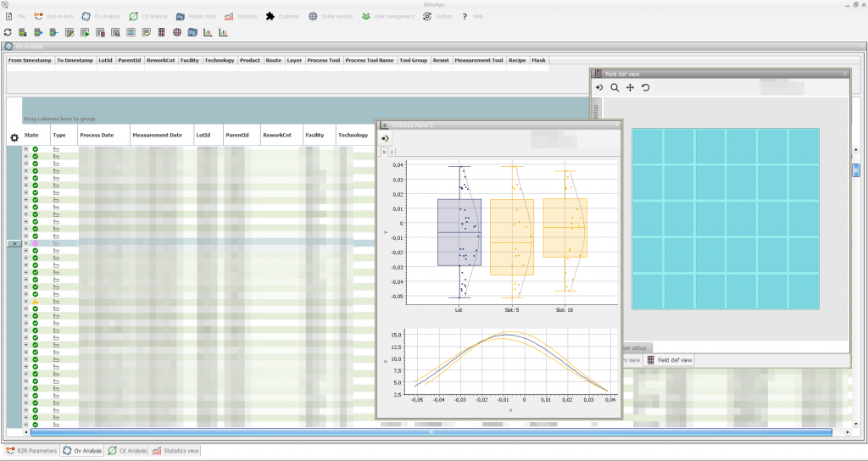
Task: Open table settings gear beside State column
Action: (14, 138)
